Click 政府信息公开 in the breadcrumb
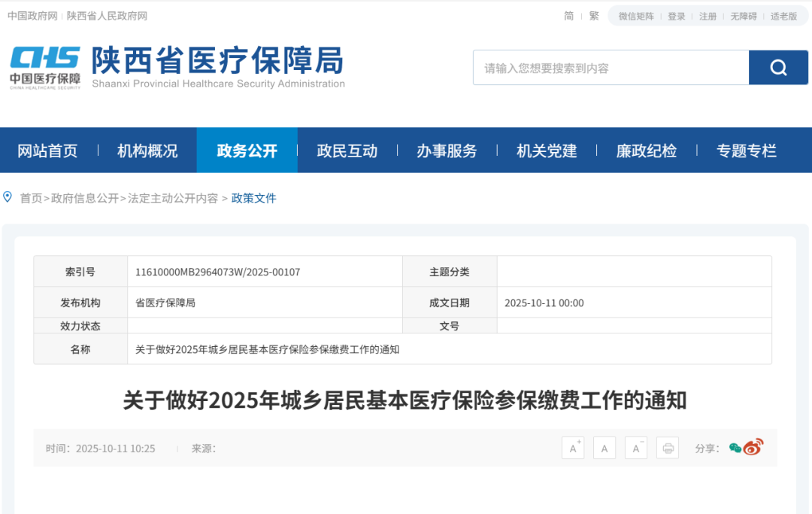The height and width of the screenshot is (514, 812). (x=85, y=198)
